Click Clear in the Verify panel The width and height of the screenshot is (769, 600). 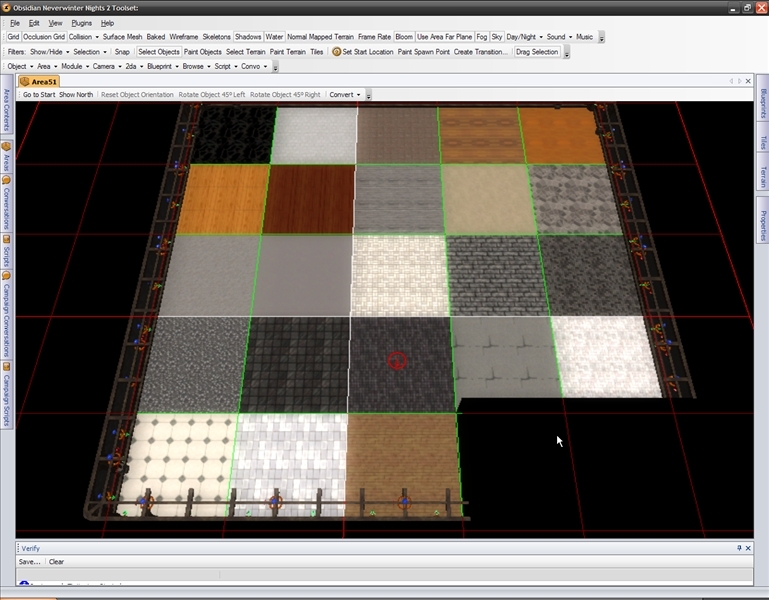coord(56,562)
